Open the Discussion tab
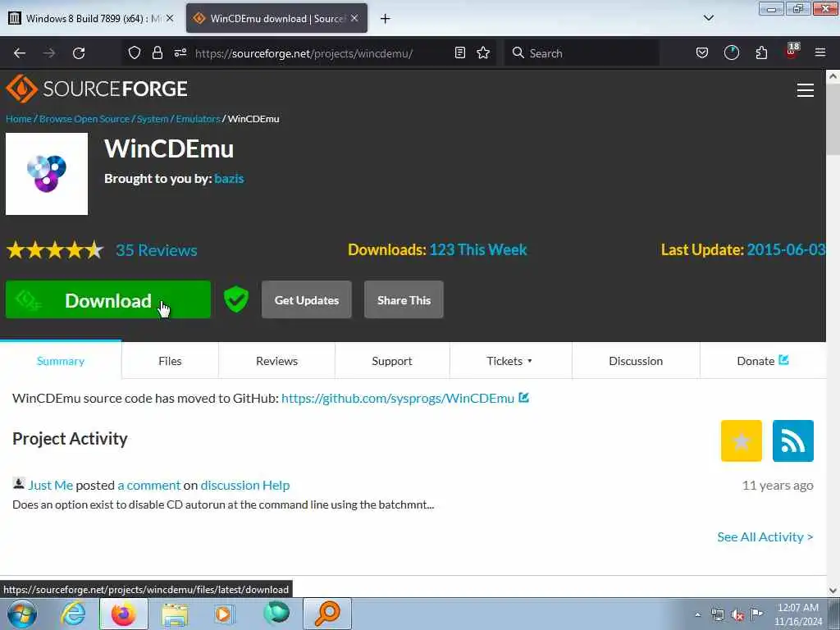The height and width of the screenshot is (630, 840). point(636,361)
